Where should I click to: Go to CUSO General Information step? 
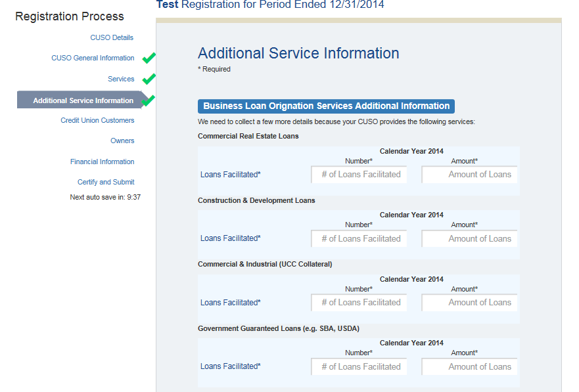[x=93, y=58]
